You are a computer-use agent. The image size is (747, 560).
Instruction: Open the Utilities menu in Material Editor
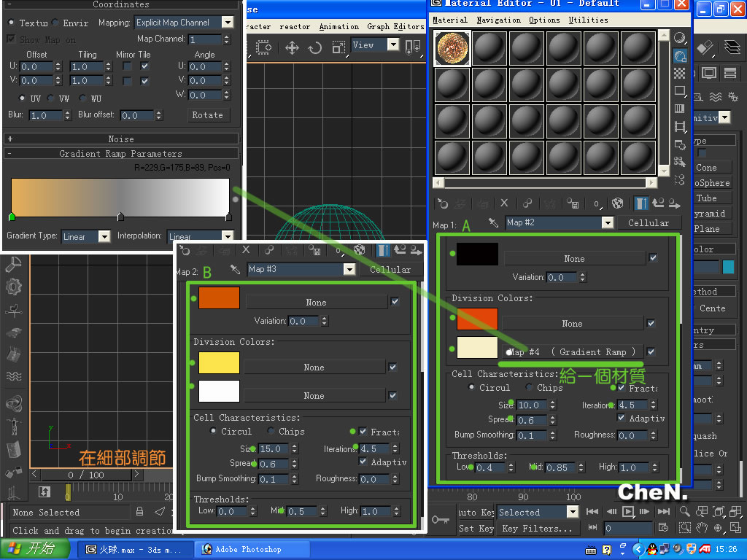coord(588,20)
